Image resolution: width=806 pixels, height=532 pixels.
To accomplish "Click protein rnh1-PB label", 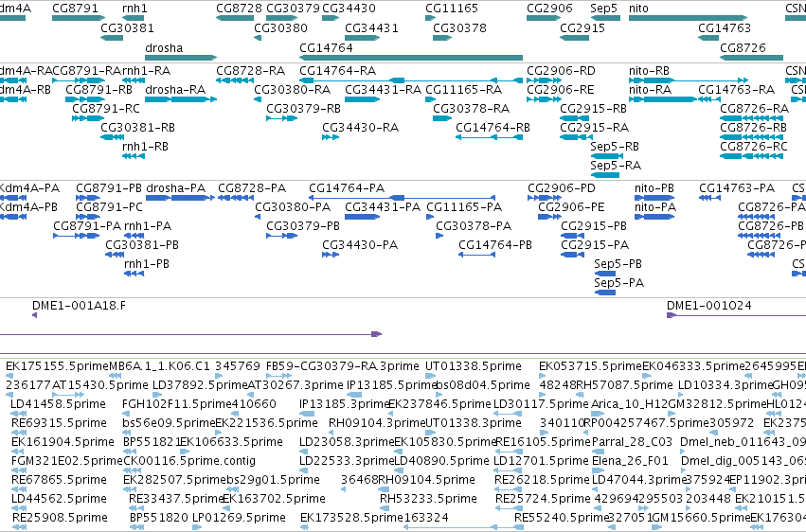I will pyautogui.click(x=147, y=264).
